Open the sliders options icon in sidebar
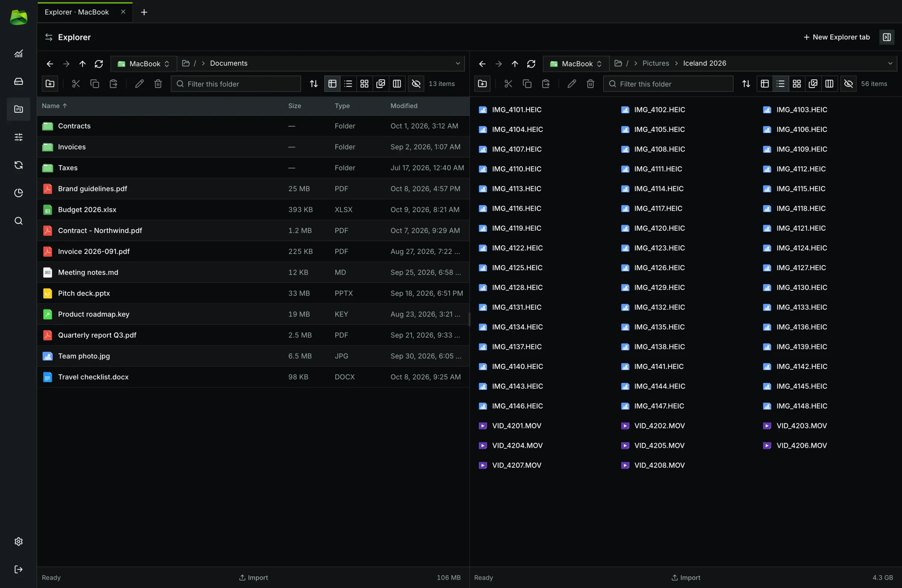Screen dimensions: 902x588 pyautogui.click(x=18, y=137)
